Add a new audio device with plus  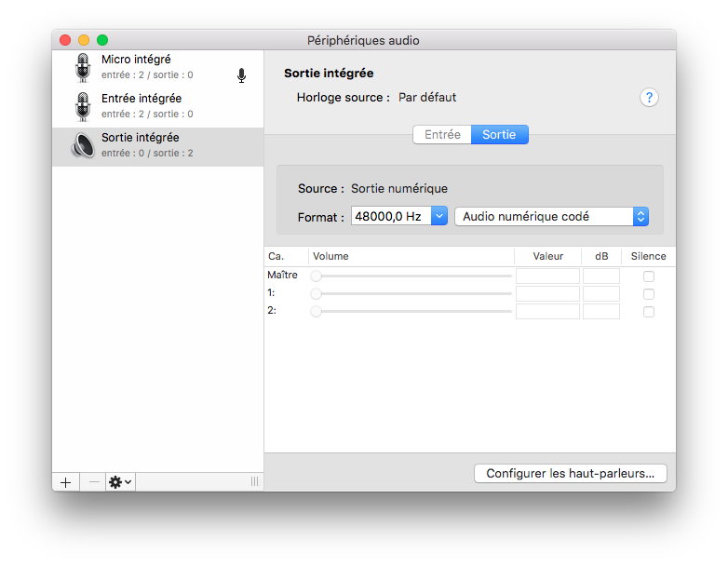pyautogui.click(x=65, y=482)
